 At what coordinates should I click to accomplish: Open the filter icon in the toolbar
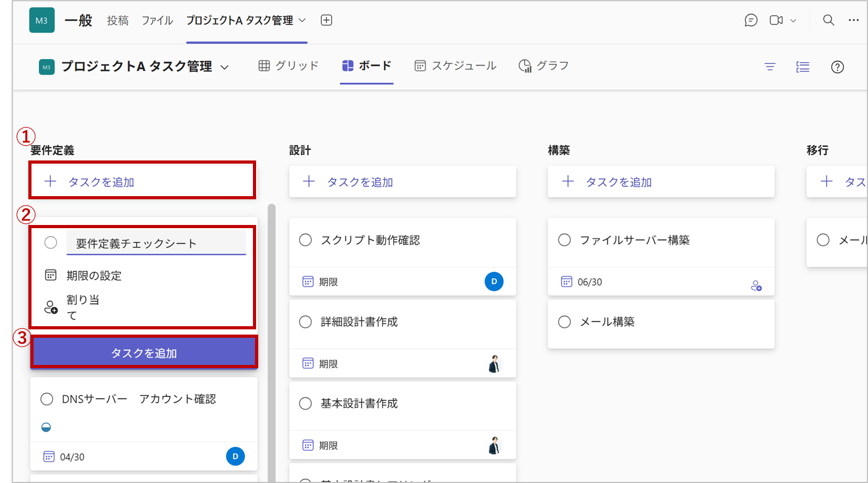pyautogui.click(x=769, y=67)
